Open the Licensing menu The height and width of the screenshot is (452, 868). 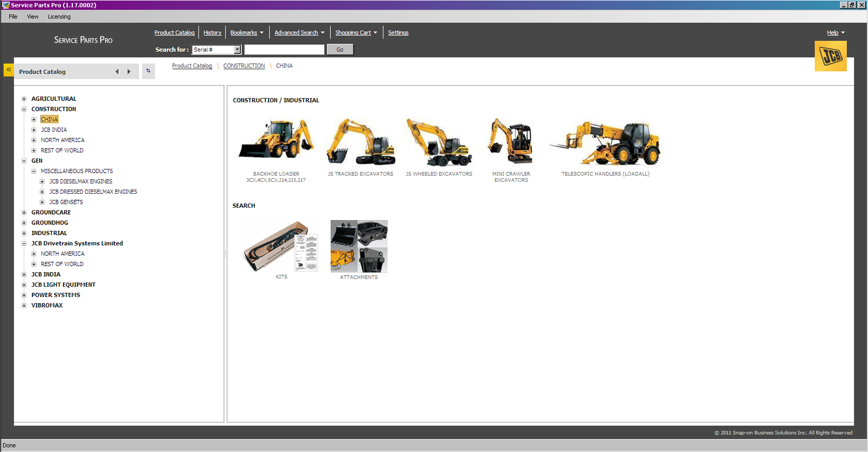point(59,17)
